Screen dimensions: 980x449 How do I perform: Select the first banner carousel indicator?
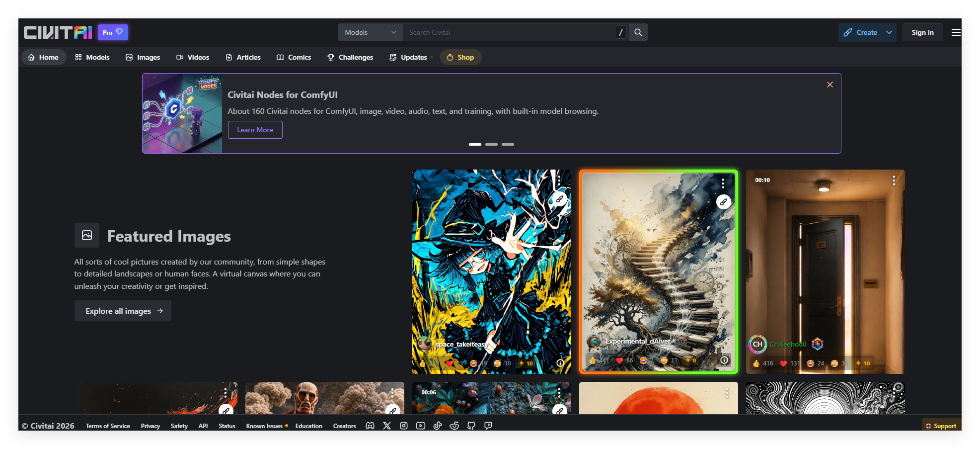pyautogui.click(x=475, y=144)
